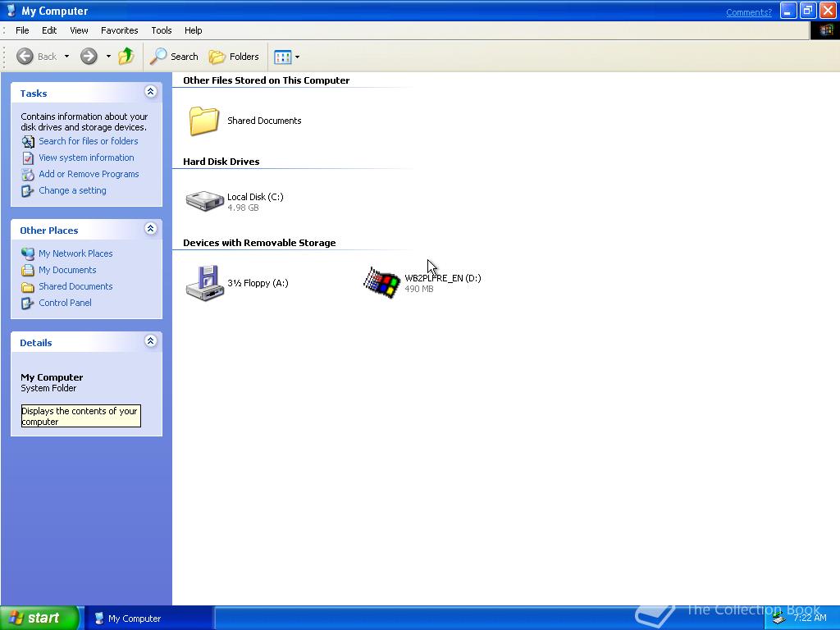Open My Documents link in Other Places
Viewport: 840px width, 630px height.
(x=67, y=270)
